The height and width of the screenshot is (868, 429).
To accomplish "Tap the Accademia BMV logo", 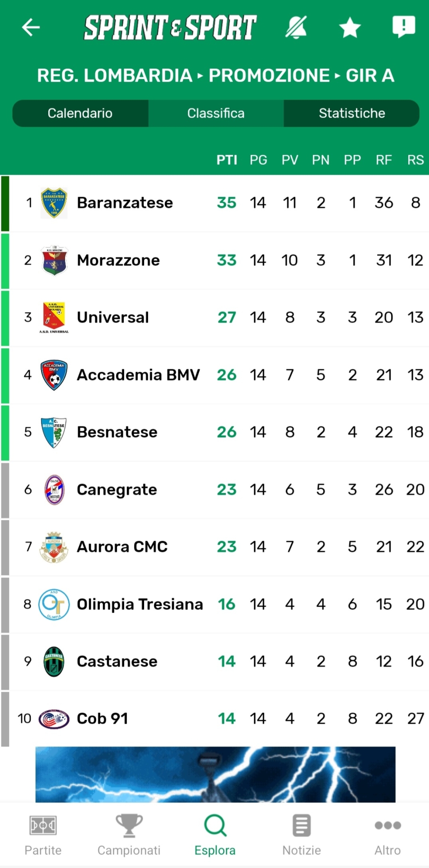I will (54, 375).
